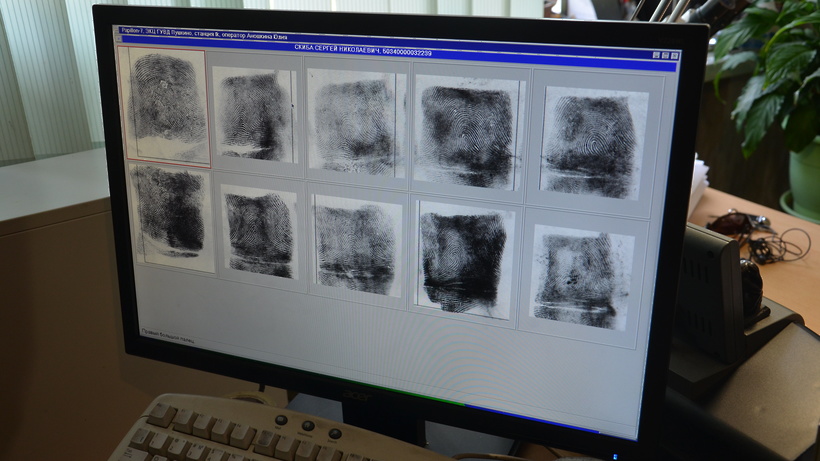Select the red-outlined first fingerprint in top row
This screenshot has width=820, height=461.
pos(166,107)
